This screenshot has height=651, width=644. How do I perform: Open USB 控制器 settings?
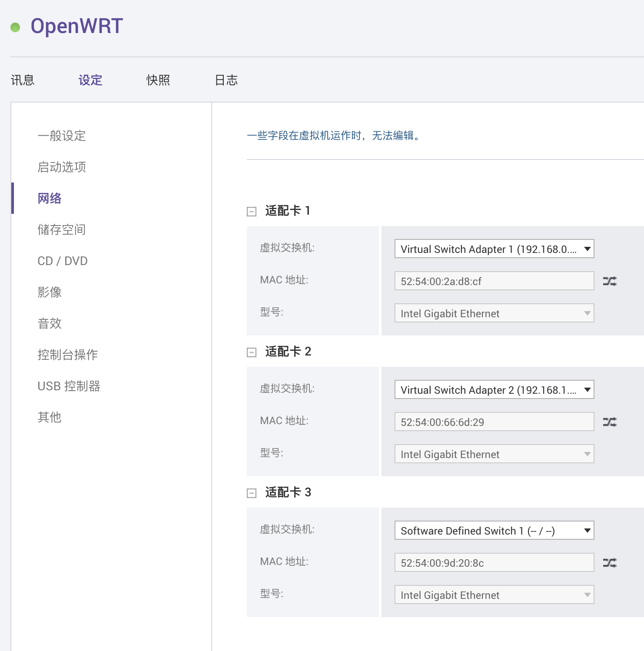coord(69,386)
